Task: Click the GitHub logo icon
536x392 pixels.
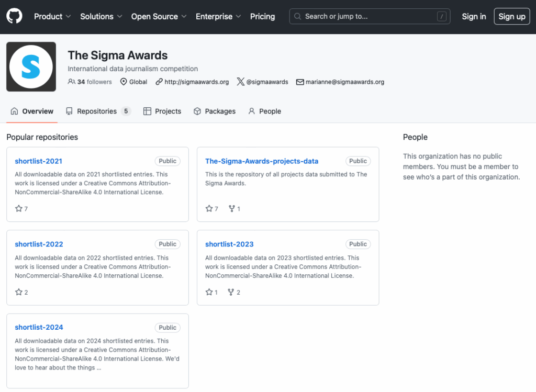Action: click(15, 16)
